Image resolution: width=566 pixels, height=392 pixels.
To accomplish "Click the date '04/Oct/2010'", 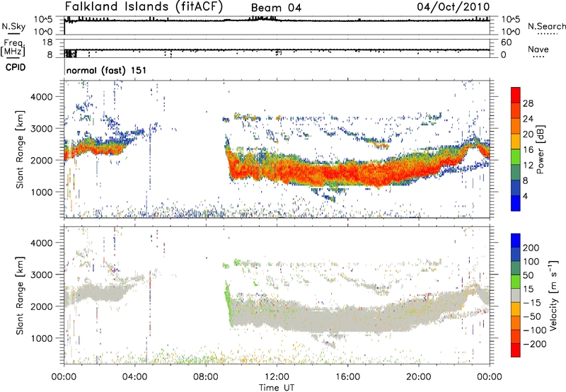I will [454, 6].
